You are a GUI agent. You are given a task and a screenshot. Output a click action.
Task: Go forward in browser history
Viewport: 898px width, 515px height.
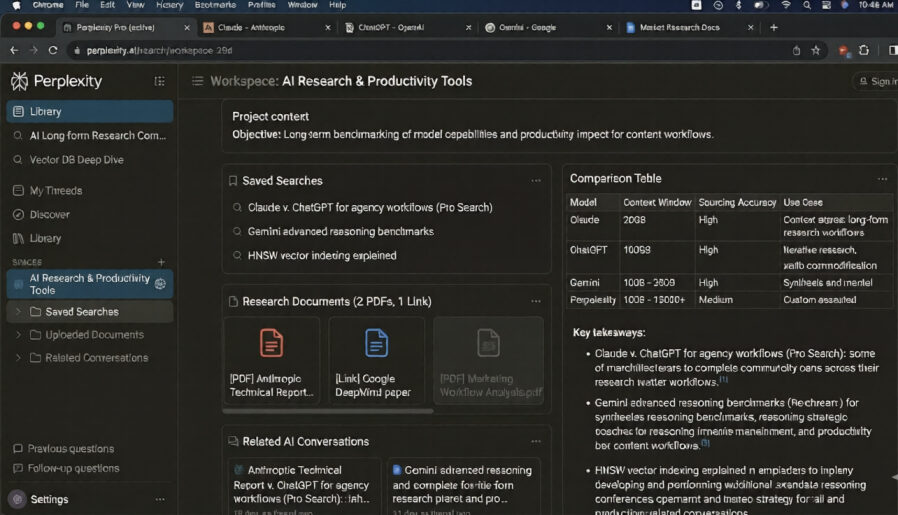pos(34,50)
